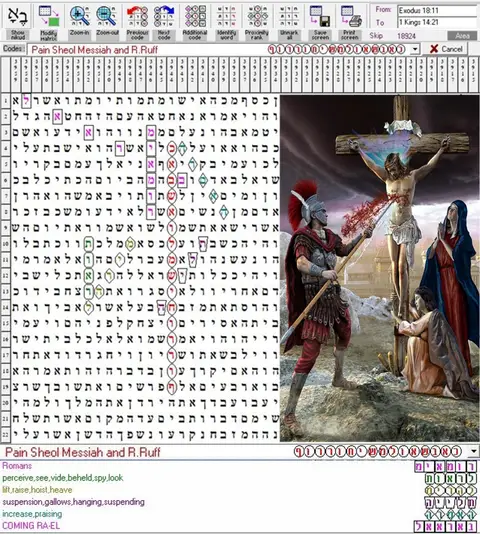Screen dimensions: 480x534
Task: Click the Zoom-out magnifier
Action: pyautogui.click(x=107, y=21)
